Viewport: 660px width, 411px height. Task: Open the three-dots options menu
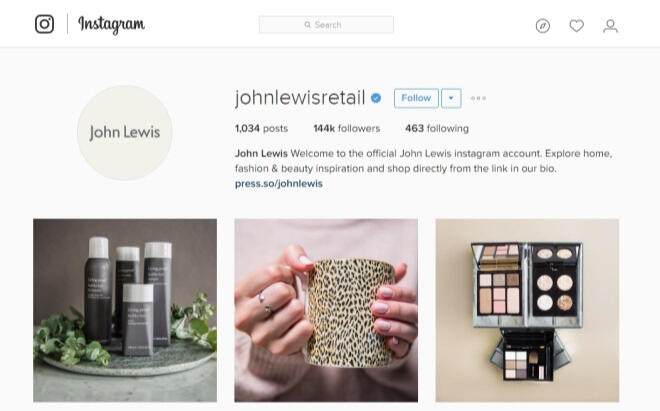tap(478, 98)
